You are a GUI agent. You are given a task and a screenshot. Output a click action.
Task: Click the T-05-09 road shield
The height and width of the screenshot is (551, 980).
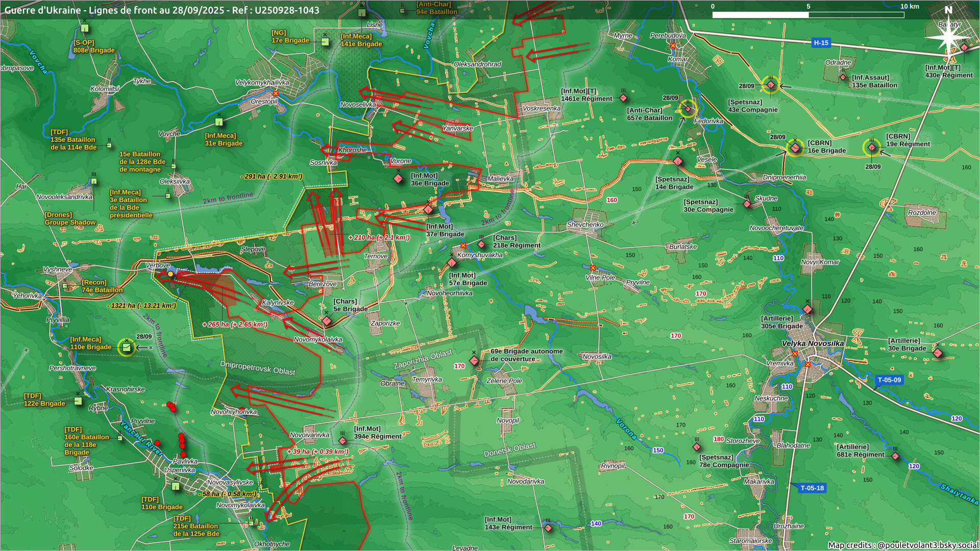889,380
